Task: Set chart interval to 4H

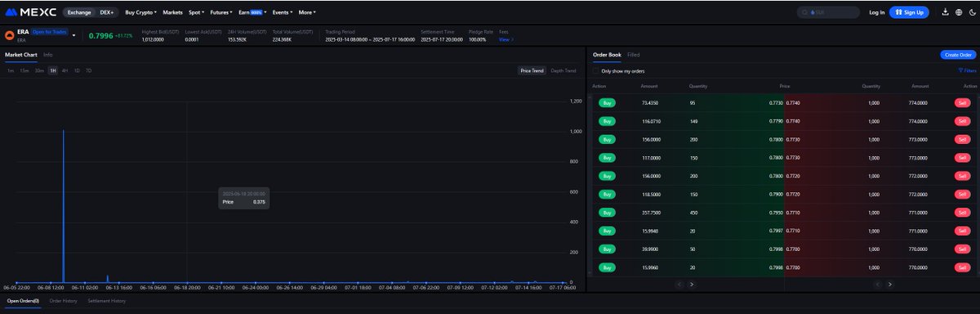Action: point(65,71)
